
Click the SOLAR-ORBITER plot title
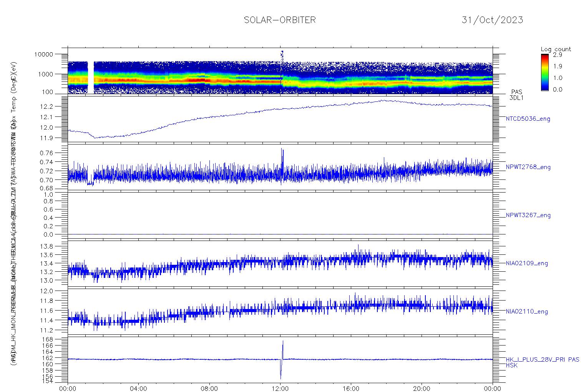point(280,20)
